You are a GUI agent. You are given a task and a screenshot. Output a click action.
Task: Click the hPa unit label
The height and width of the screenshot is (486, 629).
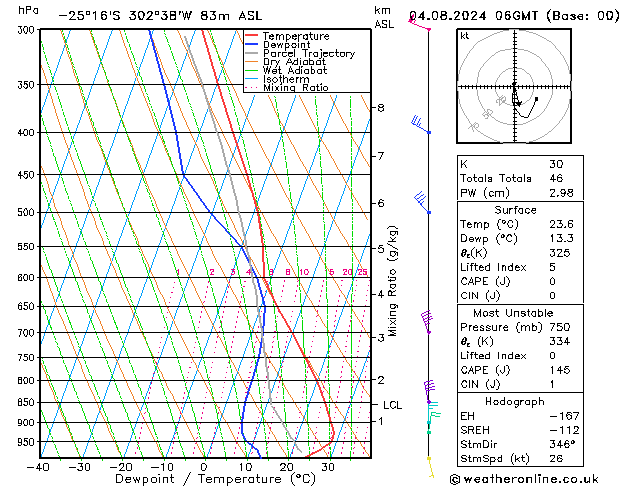(28, 11)
